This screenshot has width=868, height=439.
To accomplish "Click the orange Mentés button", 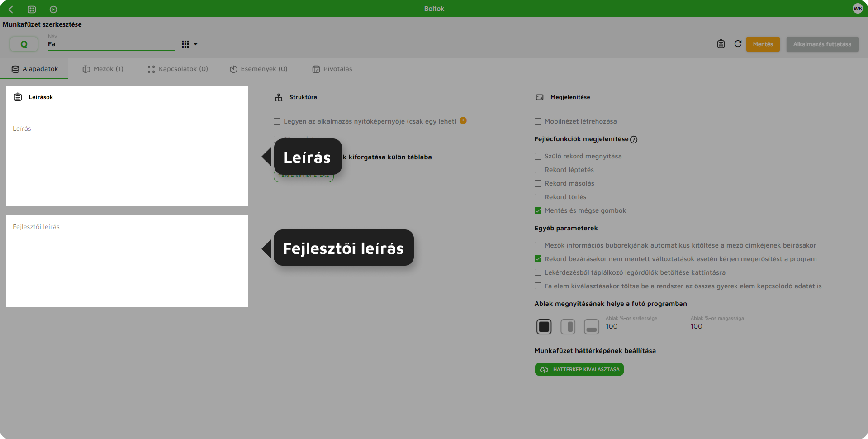I will 763,44.
